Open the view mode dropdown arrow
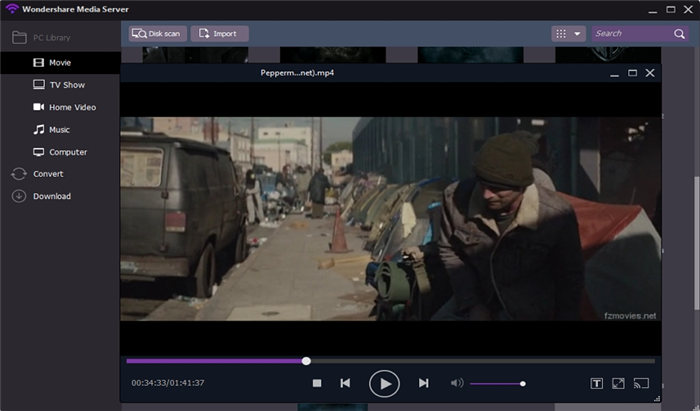This screenshot has height=411, width=700. [x=577, y=33]
